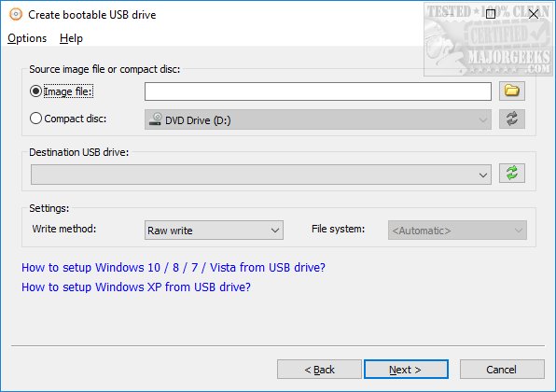This screenshot has width=556, height=392.
Task: Click the folder browse icon for image file
Action: point(511,91)
